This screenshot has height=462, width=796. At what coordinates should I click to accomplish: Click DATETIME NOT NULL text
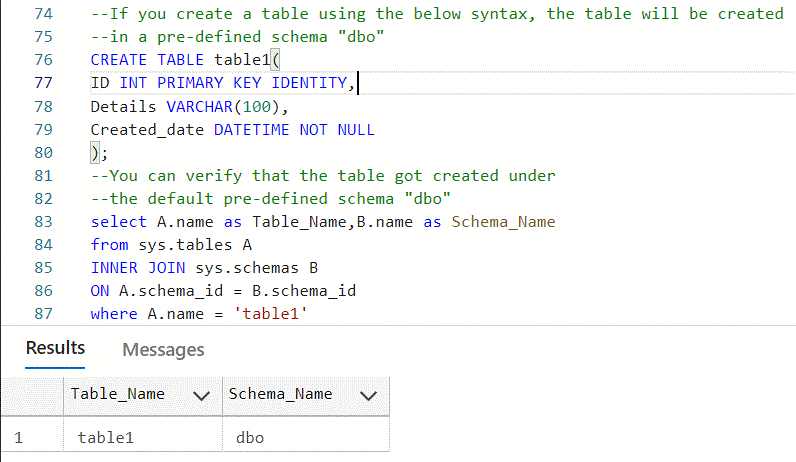click(x=294, y=130)
